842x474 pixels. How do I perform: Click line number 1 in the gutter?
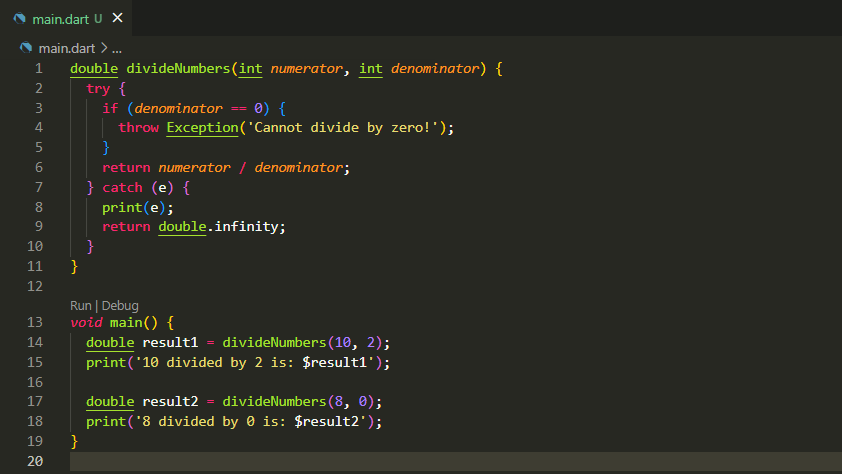[x=39, y=69]
